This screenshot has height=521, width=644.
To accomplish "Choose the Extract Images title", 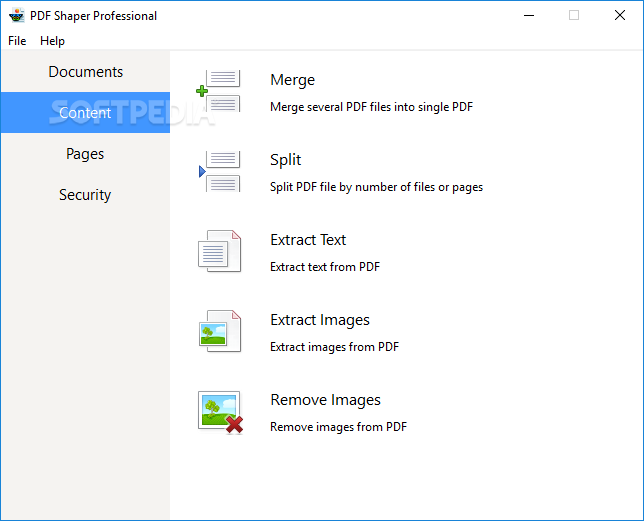I will pos(320,320).
